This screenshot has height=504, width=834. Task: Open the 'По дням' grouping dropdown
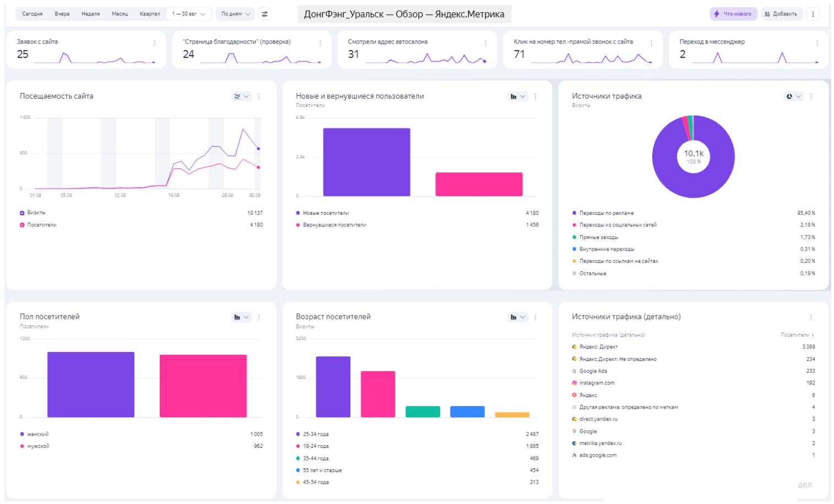(235, 14)
